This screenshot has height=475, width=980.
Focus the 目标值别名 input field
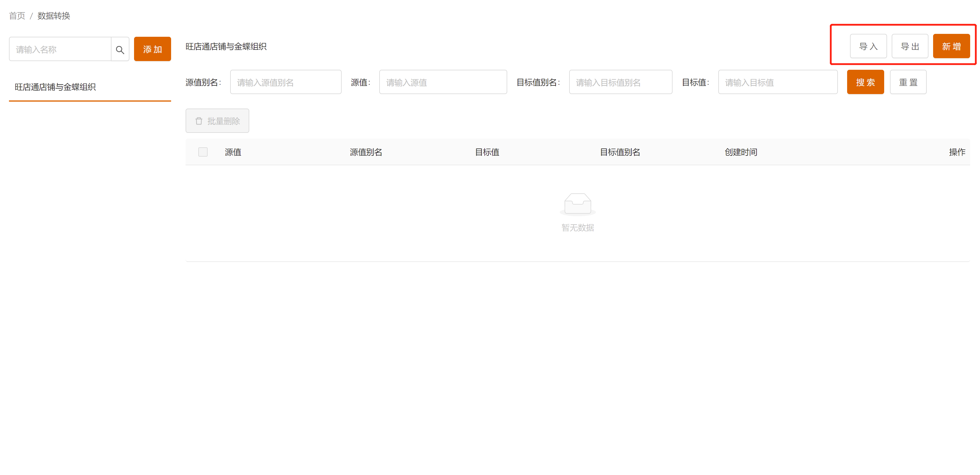coord(620,82)
